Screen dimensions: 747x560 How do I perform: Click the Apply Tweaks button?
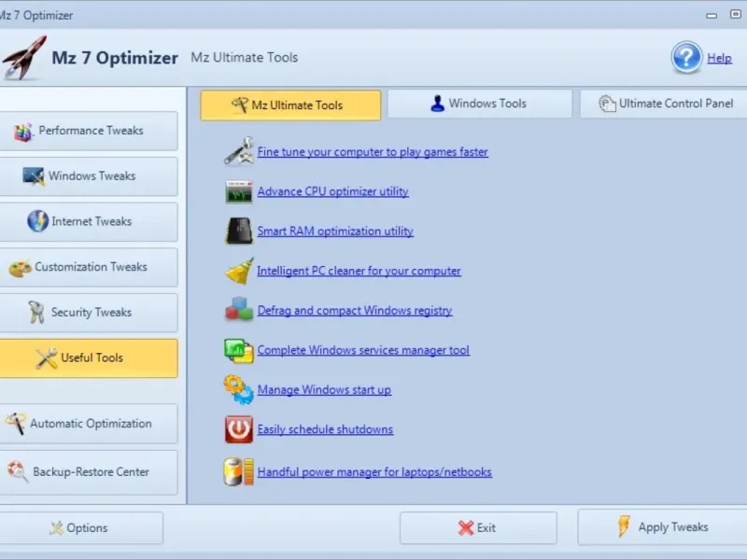662,526
